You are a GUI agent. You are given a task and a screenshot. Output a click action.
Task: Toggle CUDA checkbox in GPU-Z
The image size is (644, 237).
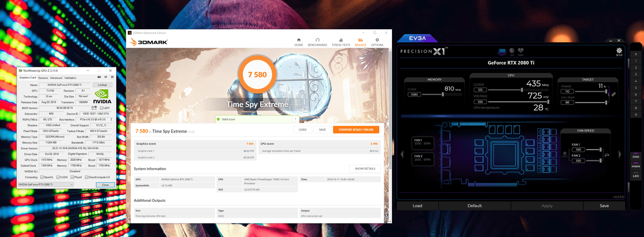58,177
